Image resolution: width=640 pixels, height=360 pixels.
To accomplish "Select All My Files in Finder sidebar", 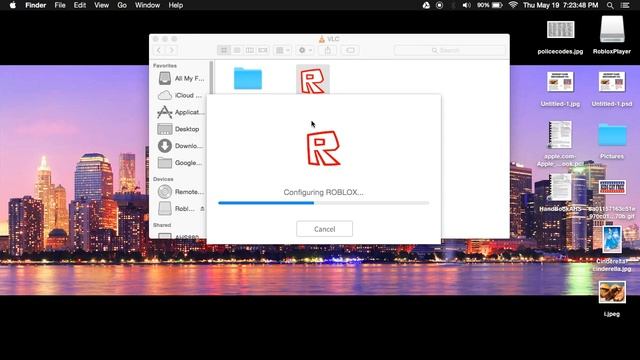I will click(181, 78).
